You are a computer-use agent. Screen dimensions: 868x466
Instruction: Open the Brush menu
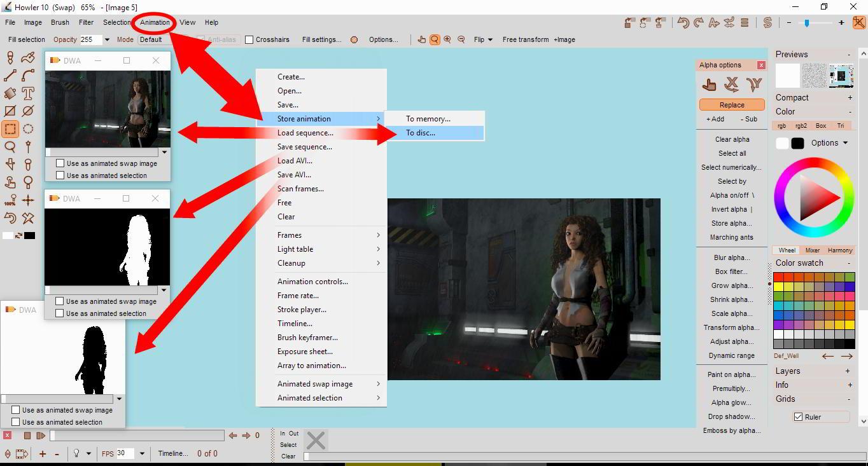[x=60, y=22]
